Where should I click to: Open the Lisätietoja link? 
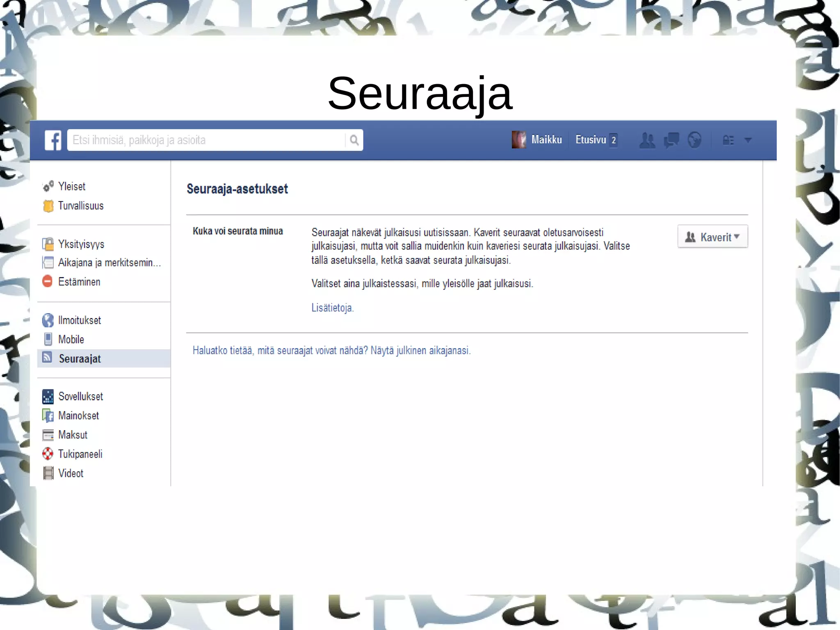[332, 308]
